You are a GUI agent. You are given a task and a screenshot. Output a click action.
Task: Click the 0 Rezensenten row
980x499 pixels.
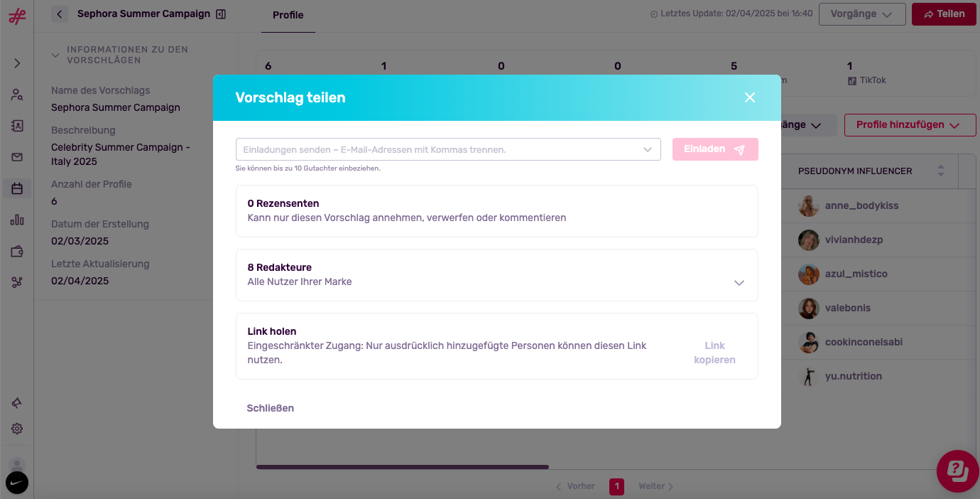[497, 211]
